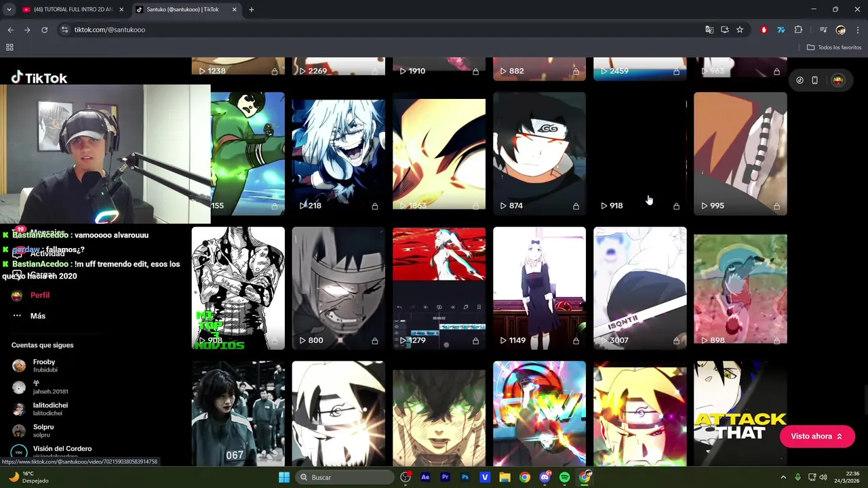Click the blue 7TV extension icon

[x=781, y=30]
